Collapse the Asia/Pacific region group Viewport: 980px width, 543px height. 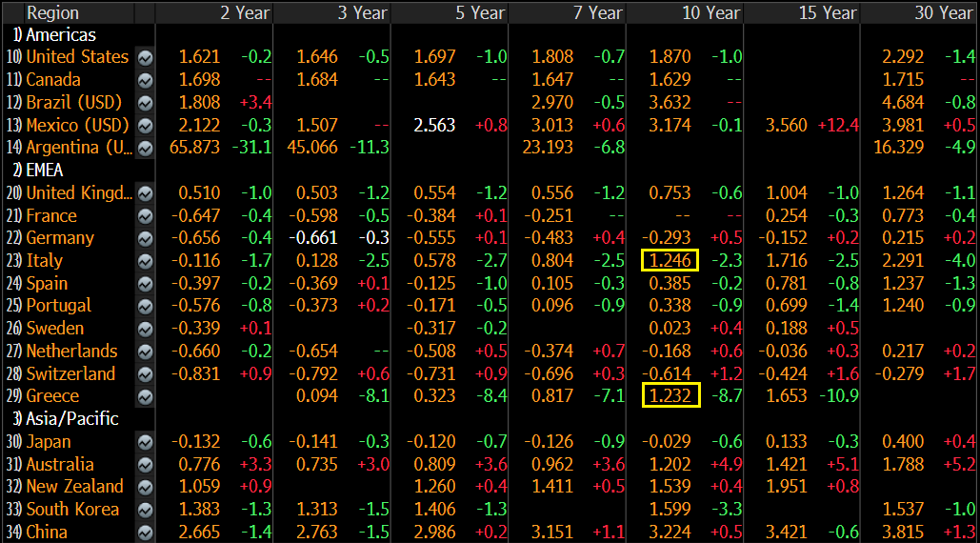pyautogui.click(x=66, y=418)
